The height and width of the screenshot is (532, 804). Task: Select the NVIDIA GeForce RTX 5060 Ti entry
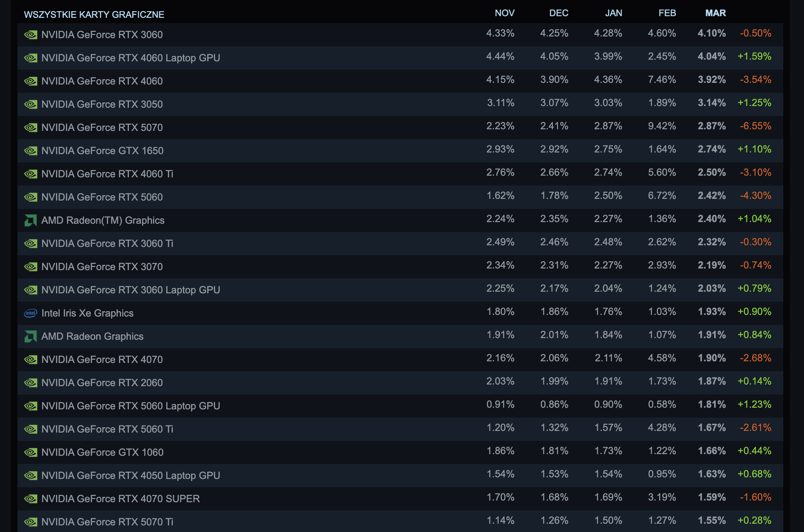109,429
